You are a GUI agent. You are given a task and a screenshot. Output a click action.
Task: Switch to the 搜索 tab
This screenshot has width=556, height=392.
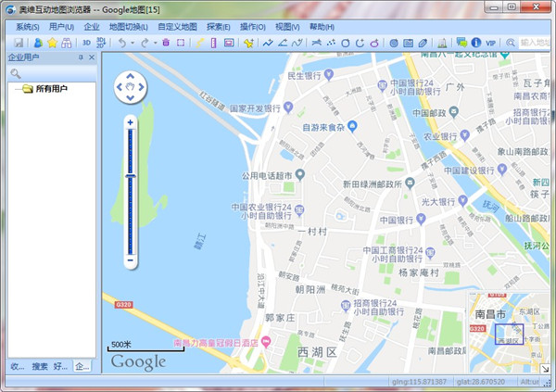pyautogui.click(x=40, y=366)
